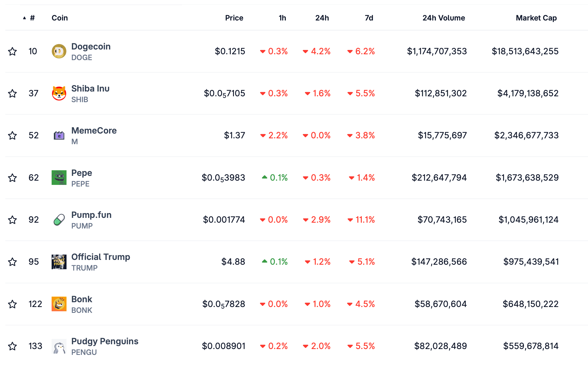Click the Pudgy Penguins logo
Screen dimensions: 588x365
coord(59,346)
